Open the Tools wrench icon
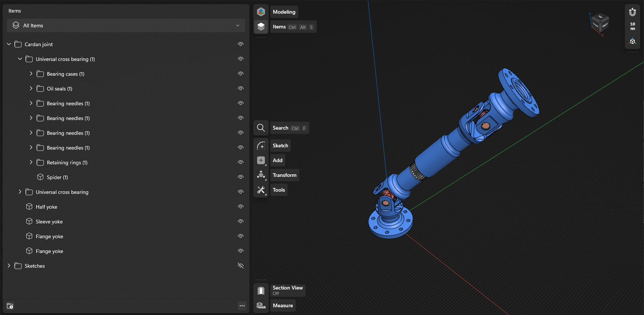Screen dimensions: 644x315 [261, 190]
